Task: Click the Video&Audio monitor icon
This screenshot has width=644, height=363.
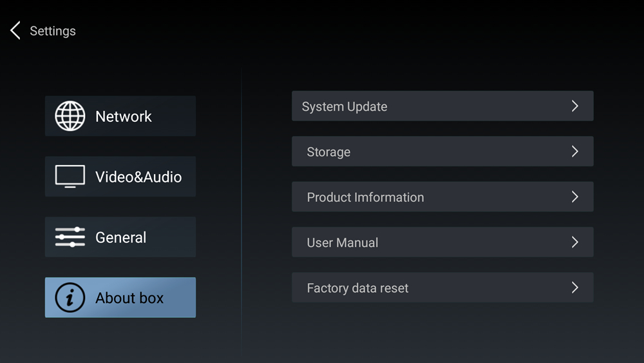Action: pos(70,177)
